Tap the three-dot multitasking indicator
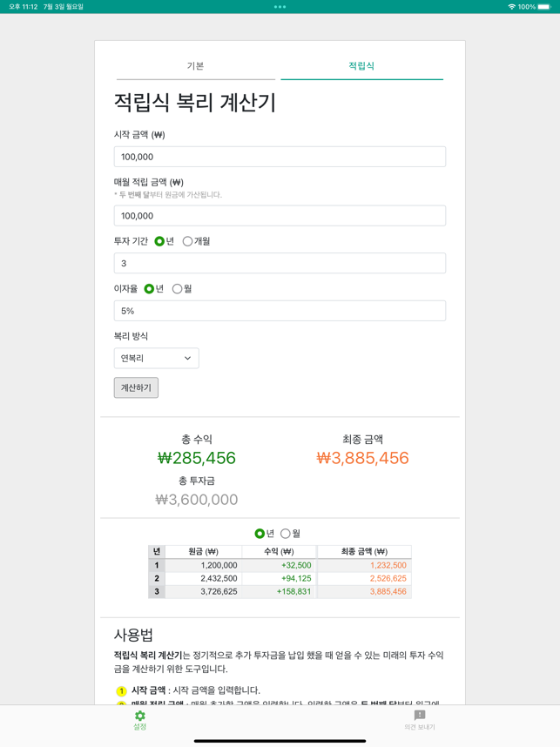Screen dimensions: 560x747 tap(280, 7)
